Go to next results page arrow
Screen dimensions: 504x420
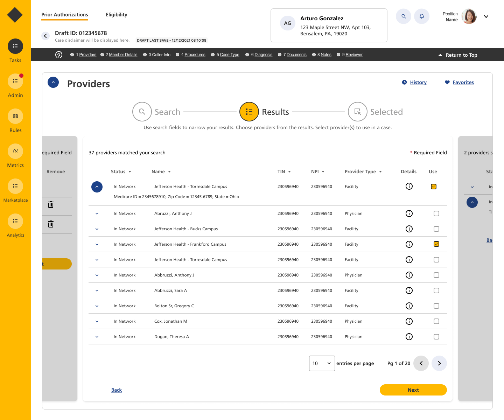click(x=439, y=363)
